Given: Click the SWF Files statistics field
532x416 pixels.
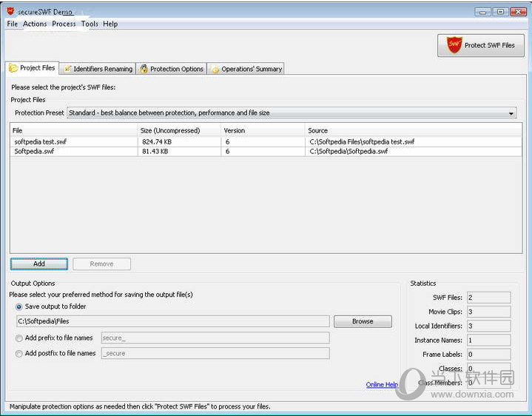Looking at the screenshot, I should coord(488,298).
